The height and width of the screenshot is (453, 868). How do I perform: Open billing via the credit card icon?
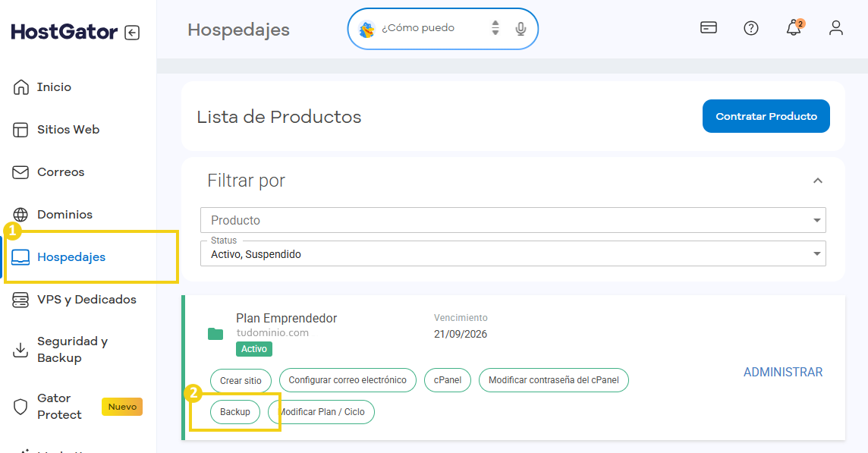(709, 27)
